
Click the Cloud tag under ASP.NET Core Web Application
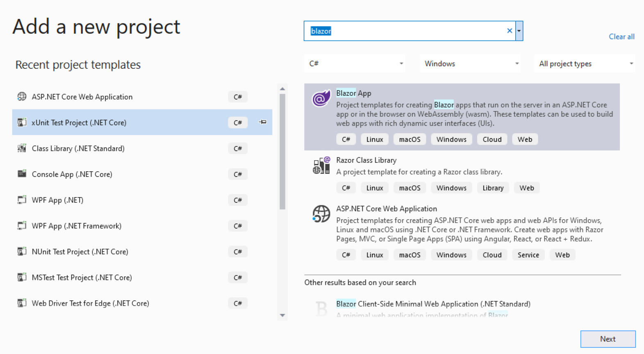tap(492, 255)
